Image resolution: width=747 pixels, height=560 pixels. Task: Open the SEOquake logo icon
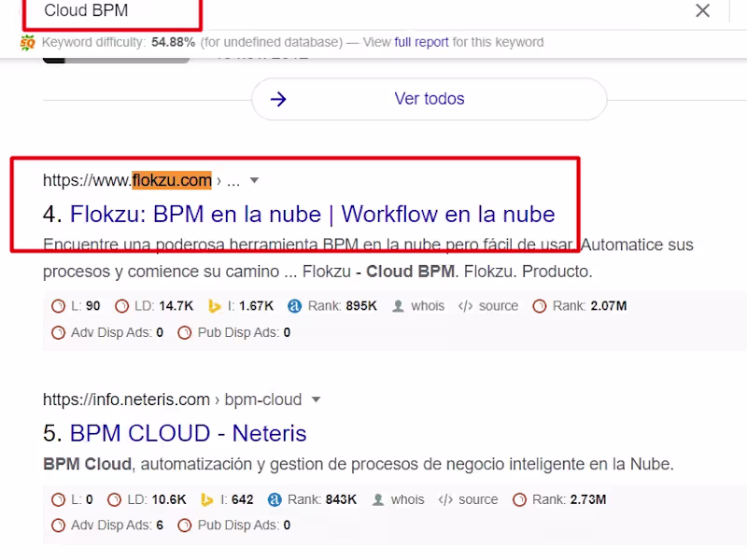(x=28, y=42)
